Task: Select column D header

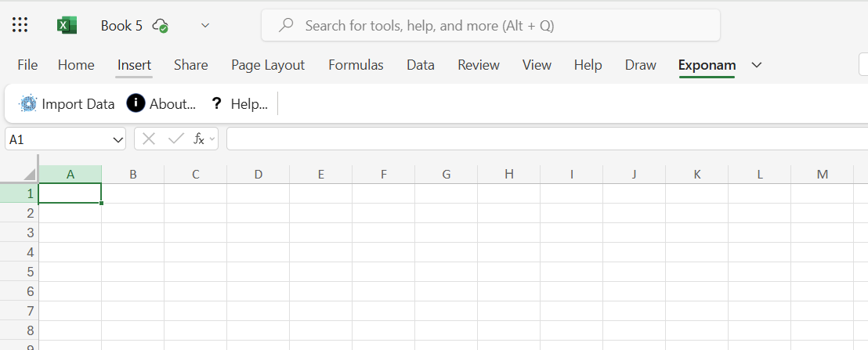Action: click(258, 175)
